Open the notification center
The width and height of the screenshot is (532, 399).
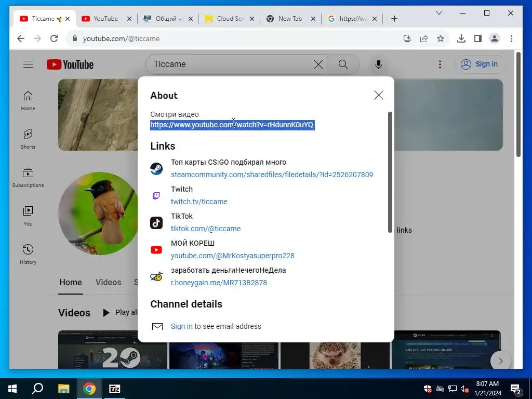[x=516, y=389]
